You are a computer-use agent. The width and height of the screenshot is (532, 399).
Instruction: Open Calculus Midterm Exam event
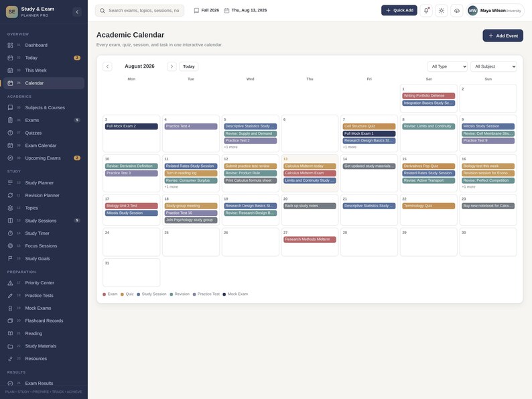(x=310, y=173)
